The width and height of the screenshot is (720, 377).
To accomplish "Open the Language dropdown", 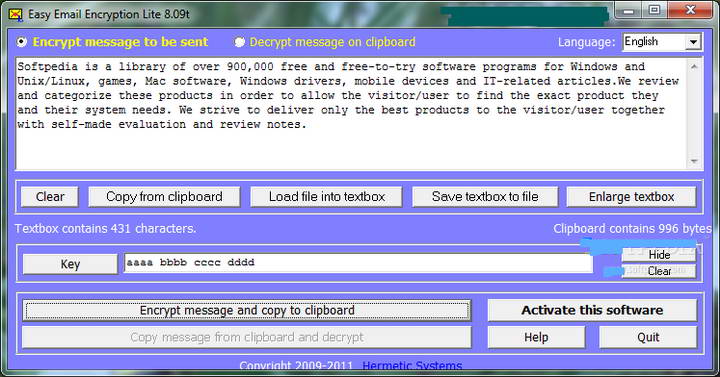I will coord(693,42).
